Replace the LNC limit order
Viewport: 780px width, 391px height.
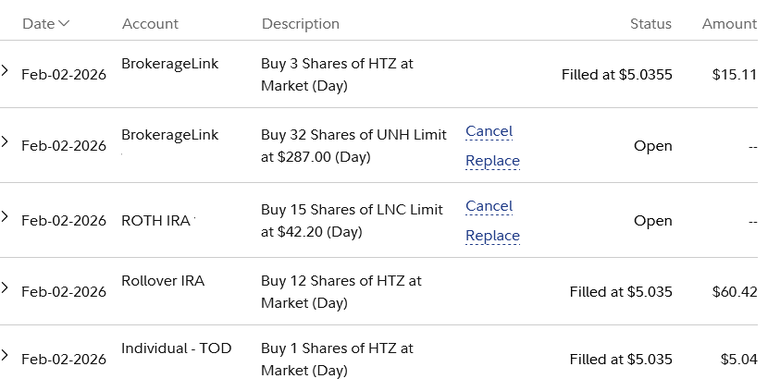tap(492, 236)
